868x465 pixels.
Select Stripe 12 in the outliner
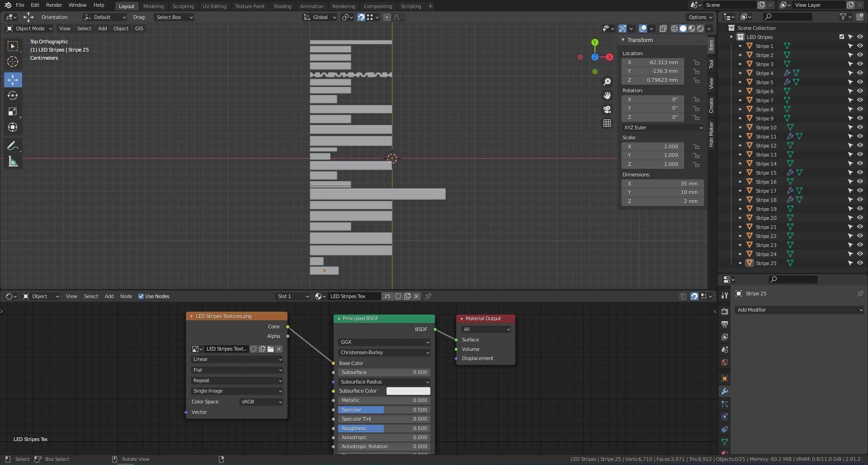(766, 146)
